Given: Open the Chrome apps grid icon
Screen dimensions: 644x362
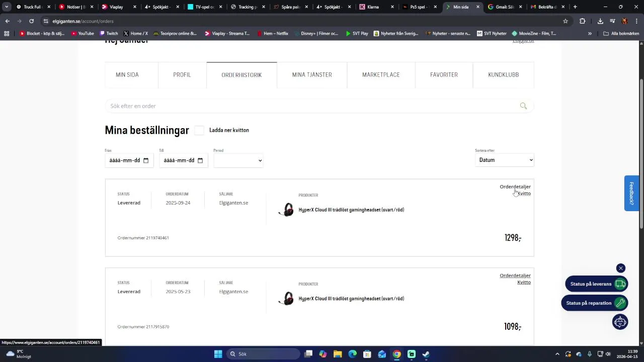Looking at the screenshot, I should pos(7,34).
